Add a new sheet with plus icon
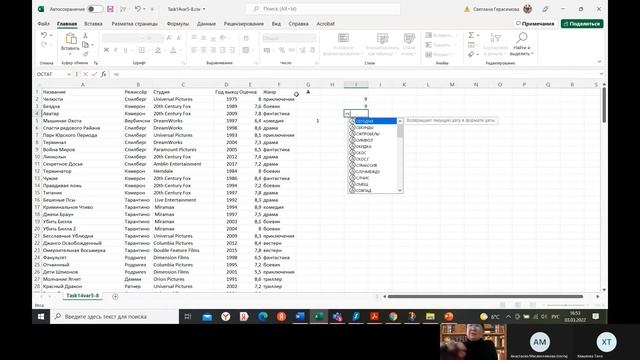 click(x=115, y=297)
